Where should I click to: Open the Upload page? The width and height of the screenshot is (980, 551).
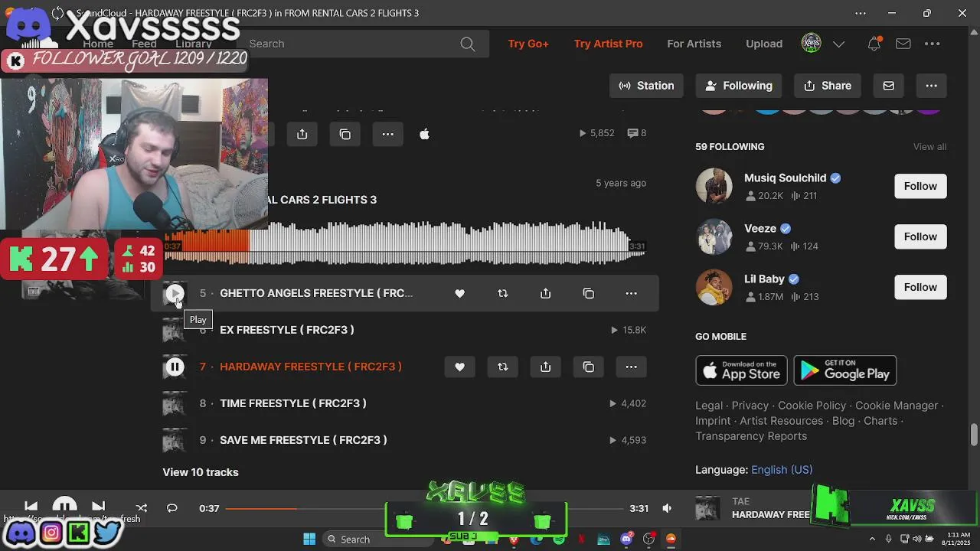pos(764,44)
